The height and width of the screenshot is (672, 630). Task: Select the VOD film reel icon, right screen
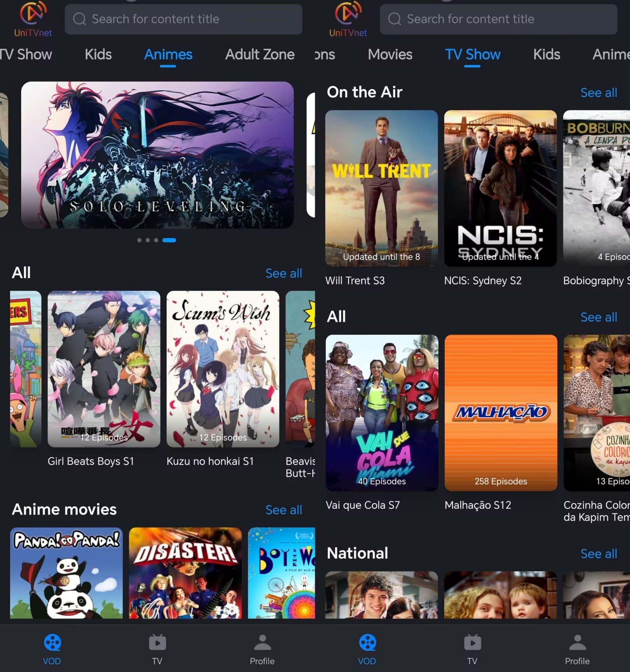click(x=367, y=643)
